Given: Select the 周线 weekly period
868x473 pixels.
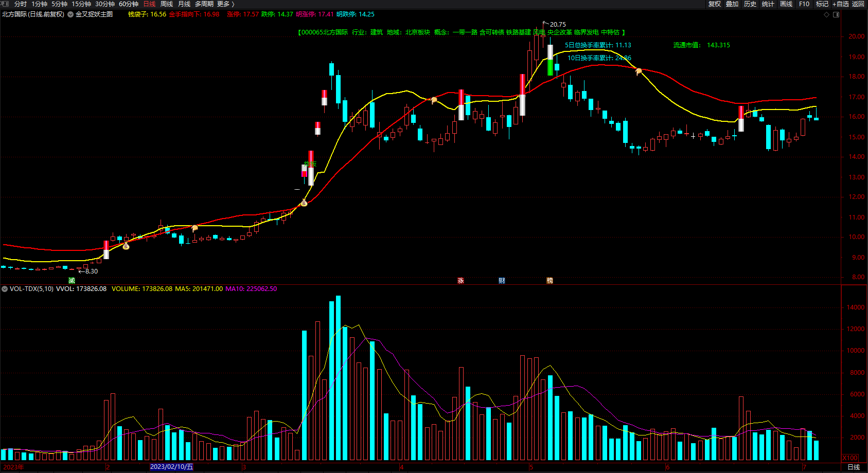Looking at the screenshot, I should (x=167, y=4).
